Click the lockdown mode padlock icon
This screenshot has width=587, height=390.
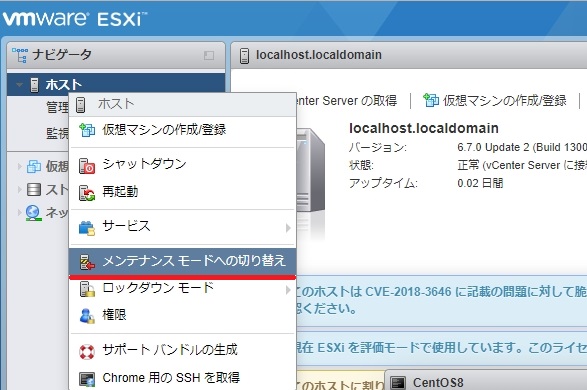(87, 289)
